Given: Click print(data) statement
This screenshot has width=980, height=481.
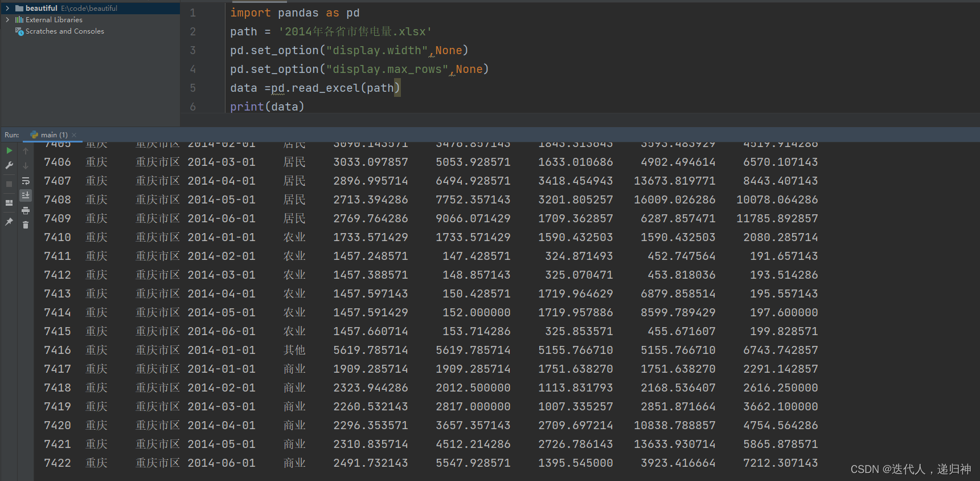Looking at the screenshot, I should pyautogui.click(x=267, y=107).
